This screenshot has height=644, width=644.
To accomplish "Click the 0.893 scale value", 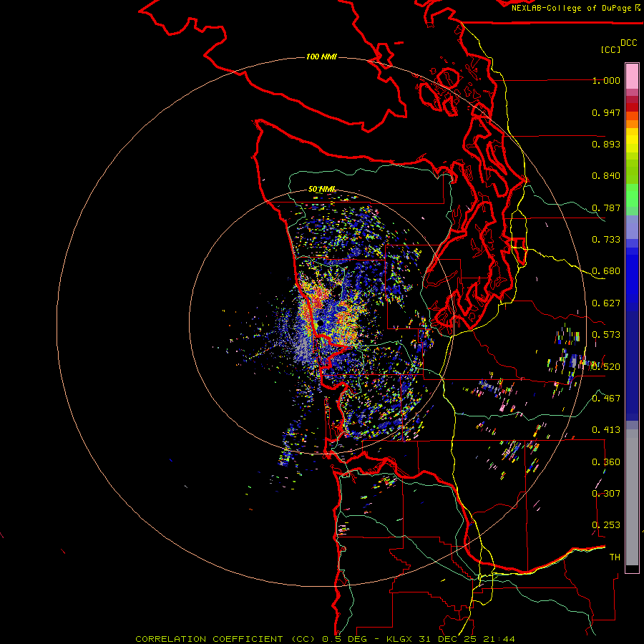I will (606, 144).
